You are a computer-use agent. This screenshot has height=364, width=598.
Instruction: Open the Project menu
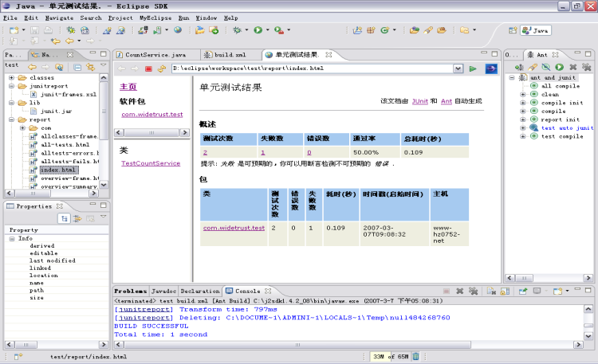[120, 18]
